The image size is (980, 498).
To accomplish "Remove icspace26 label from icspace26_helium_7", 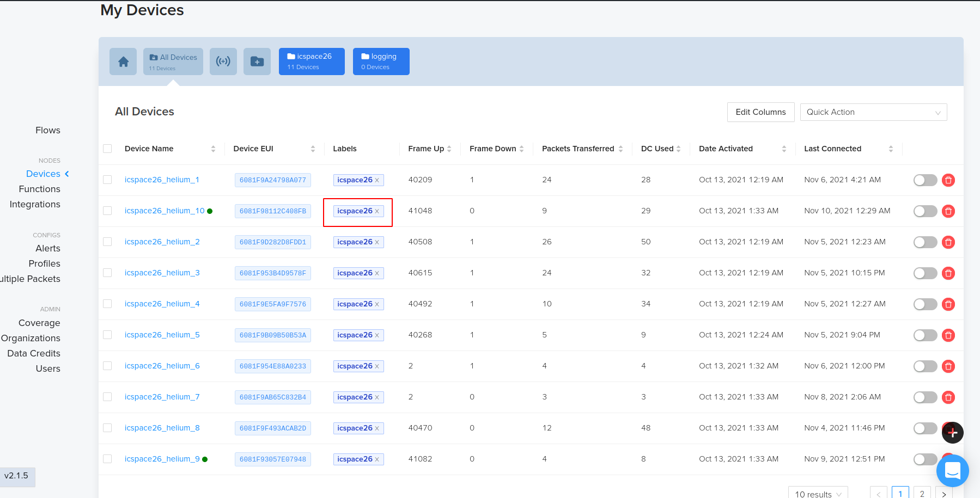I will pos(377,397).
